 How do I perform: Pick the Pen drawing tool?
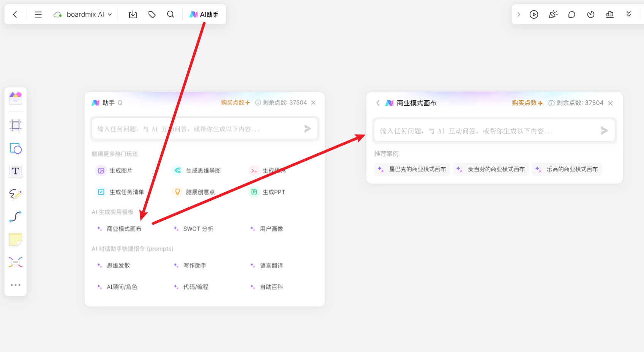tap(15, 194)
